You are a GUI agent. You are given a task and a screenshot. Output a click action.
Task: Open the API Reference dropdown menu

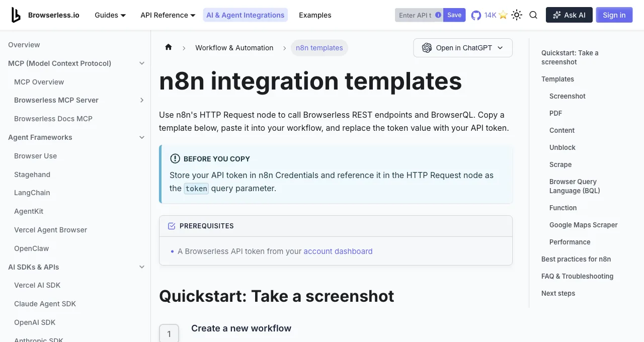point(168,15)
